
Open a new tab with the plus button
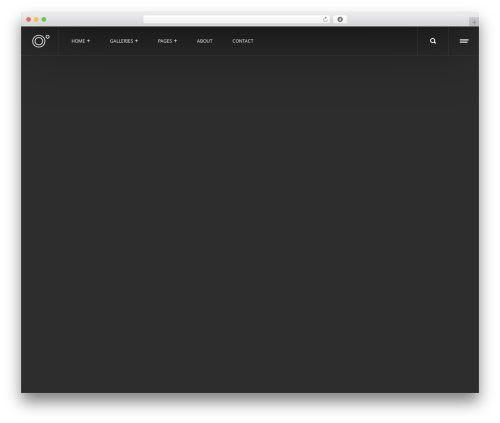coord(474,22)
